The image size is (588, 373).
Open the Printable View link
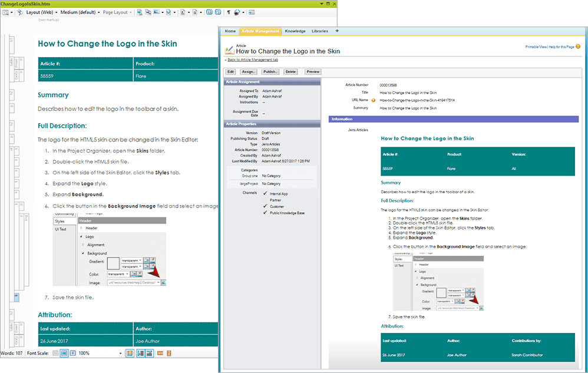536,47
